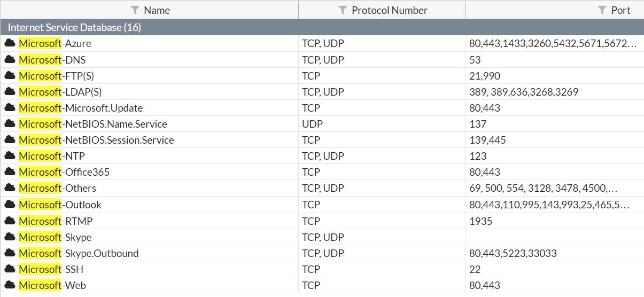This screenshot has width=644, height=297.
Task: Choose the Microsoft-Microsoft.Update entry
Action: point(322,108)
